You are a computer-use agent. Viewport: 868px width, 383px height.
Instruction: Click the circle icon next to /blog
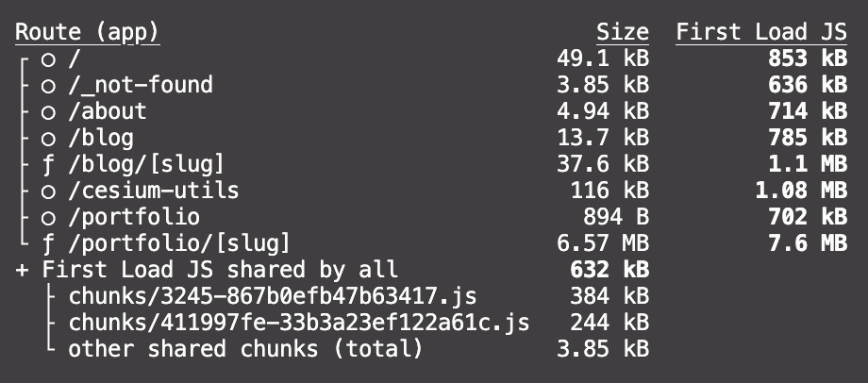pyautogui.click(x=48, y=139)
